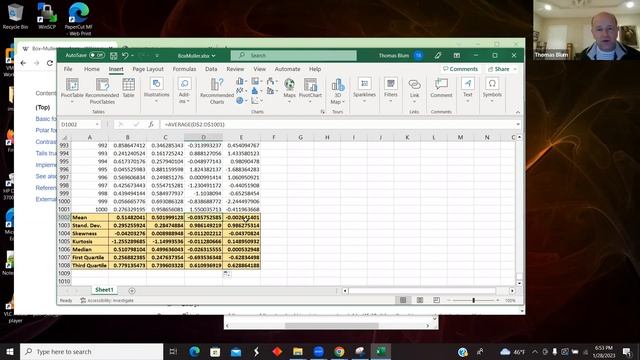Screen dimensions: 640x360
Task: Open the Automate tab
Action: click(x=287, y=69)
